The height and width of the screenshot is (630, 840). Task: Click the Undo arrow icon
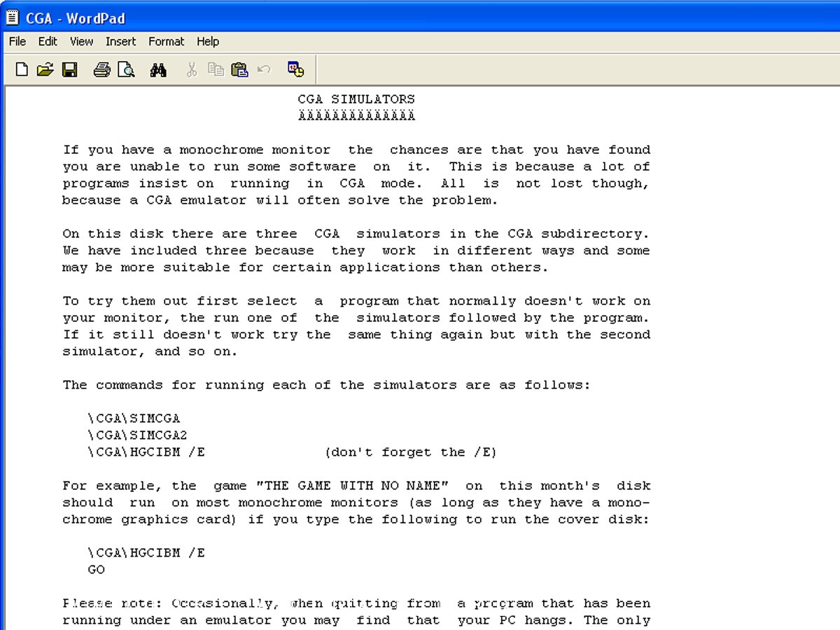(264, 69)
